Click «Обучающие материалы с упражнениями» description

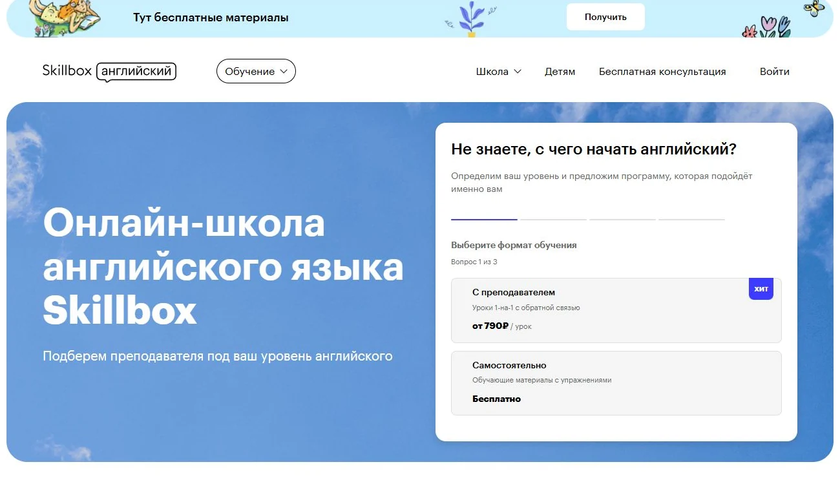[541, 380]
